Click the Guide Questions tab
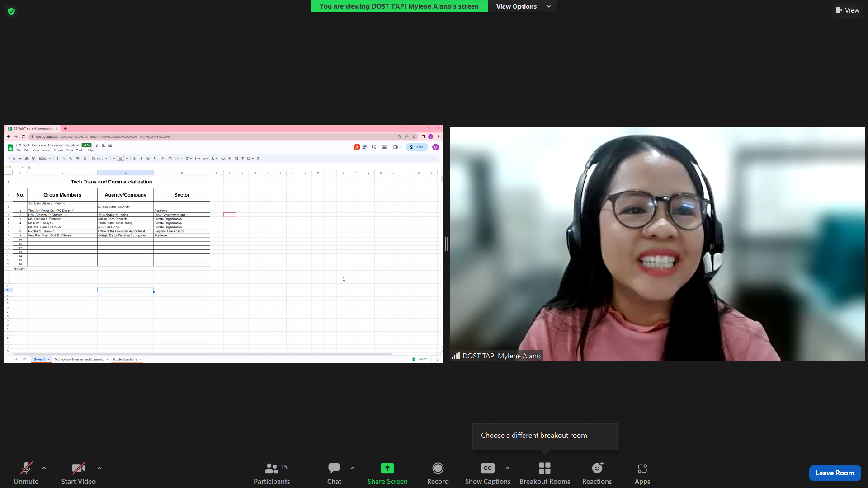Screen dimensions: 868x488 click(x=126, y=359)
